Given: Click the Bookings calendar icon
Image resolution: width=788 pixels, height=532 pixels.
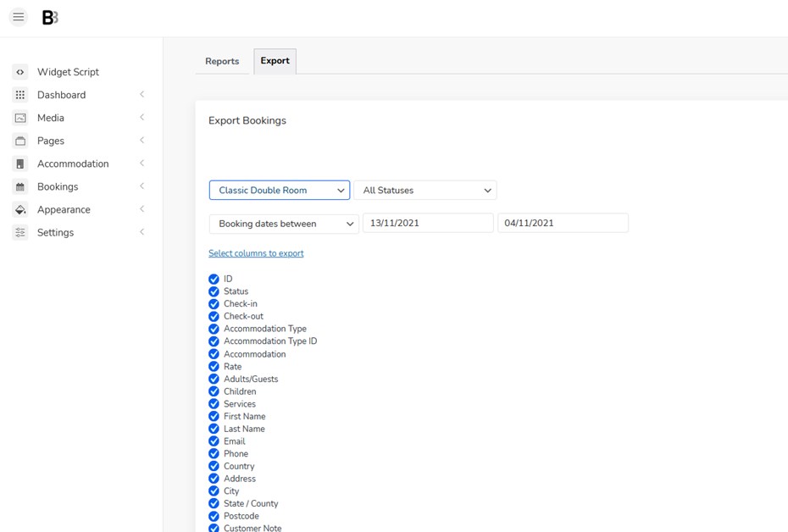Looking at the screenshot, I should coord(20,187).
